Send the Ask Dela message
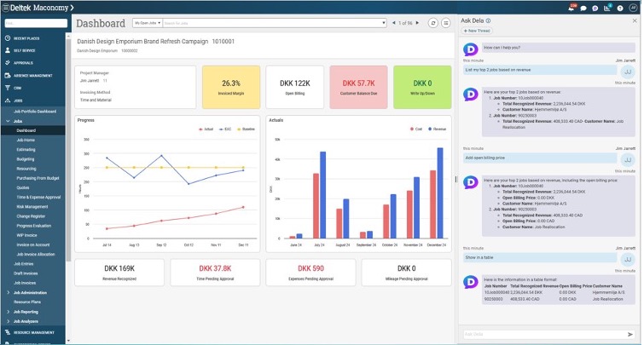Screen dimensions: 644x345 pos(630,334)
